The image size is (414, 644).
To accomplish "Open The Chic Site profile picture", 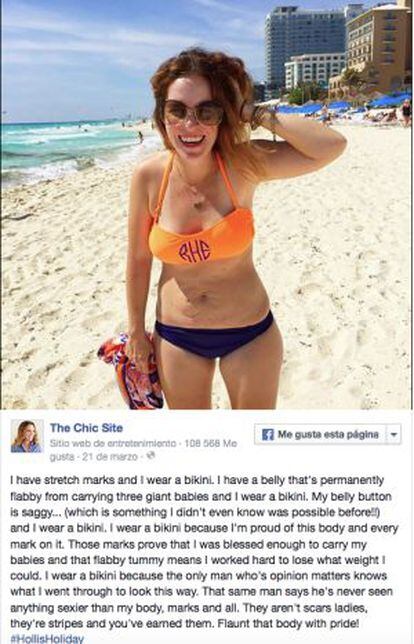I will point(27,436).
